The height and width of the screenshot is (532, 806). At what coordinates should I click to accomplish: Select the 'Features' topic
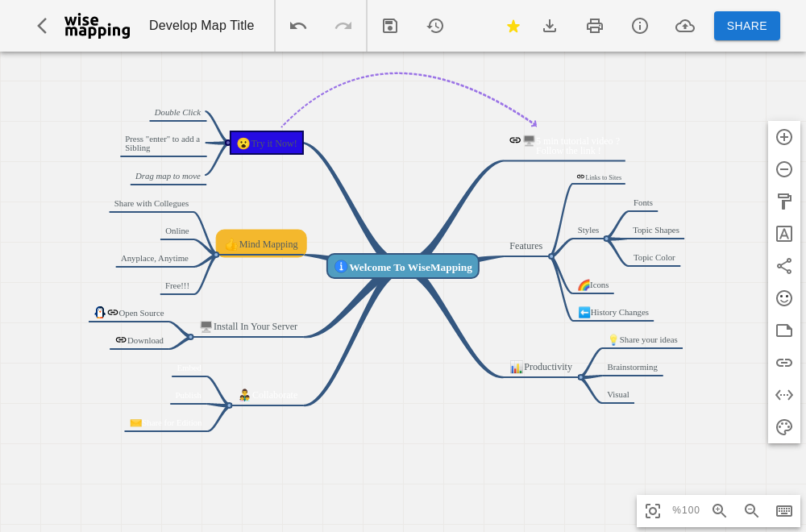pos(526,246)
